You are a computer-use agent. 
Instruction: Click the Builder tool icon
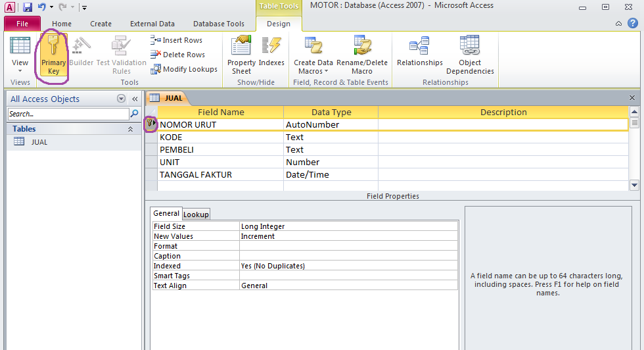[81, 52]
